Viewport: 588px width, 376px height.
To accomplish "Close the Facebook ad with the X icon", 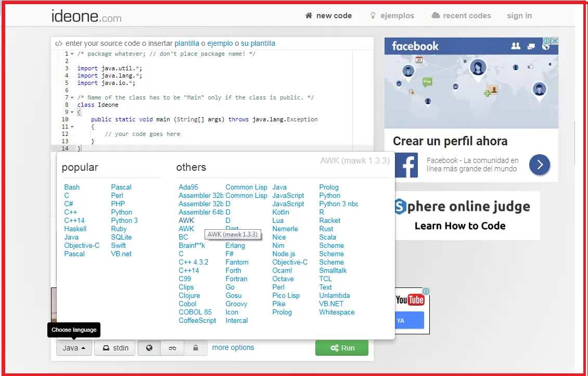I will point(555,41).
